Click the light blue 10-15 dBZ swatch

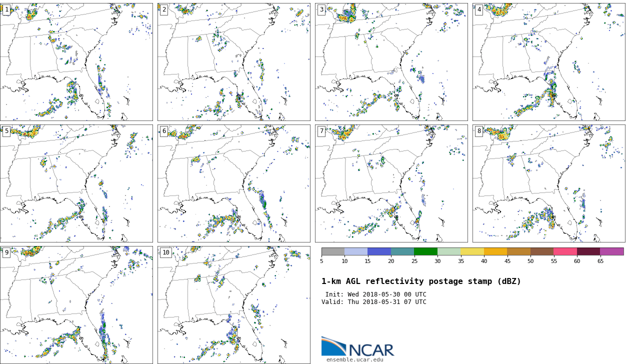pos(356,251)
